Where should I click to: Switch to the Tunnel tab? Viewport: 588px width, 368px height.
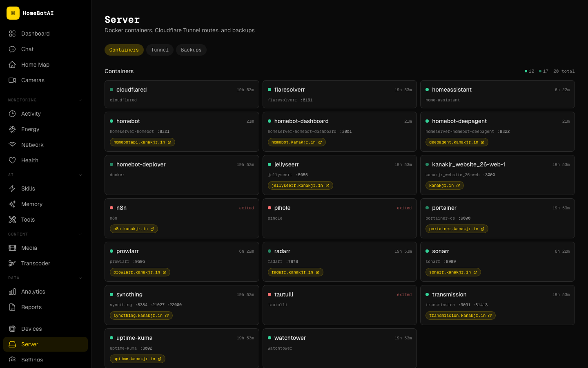[x=160, y=50]
